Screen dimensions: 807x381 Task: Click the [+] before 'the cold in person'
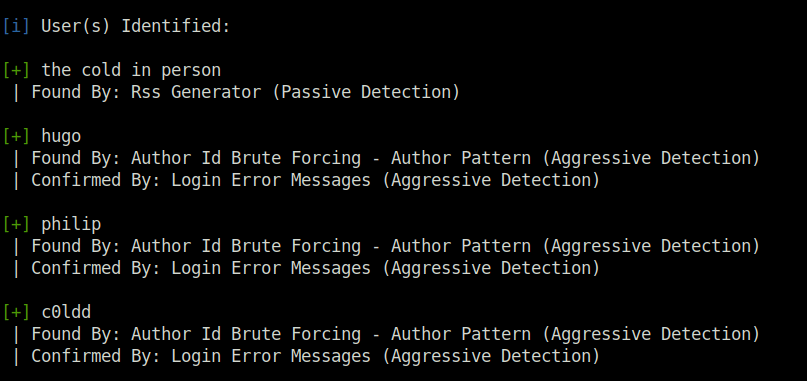16,70
